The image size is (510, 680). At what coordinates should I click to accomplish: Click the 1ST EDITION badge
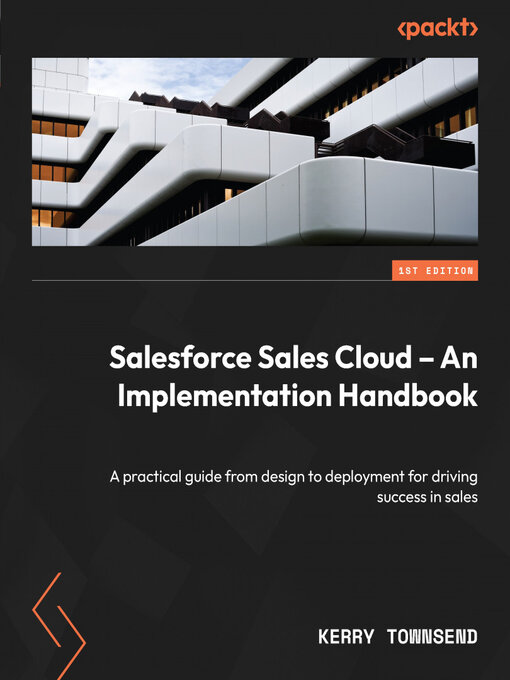[x=435, y=271]
